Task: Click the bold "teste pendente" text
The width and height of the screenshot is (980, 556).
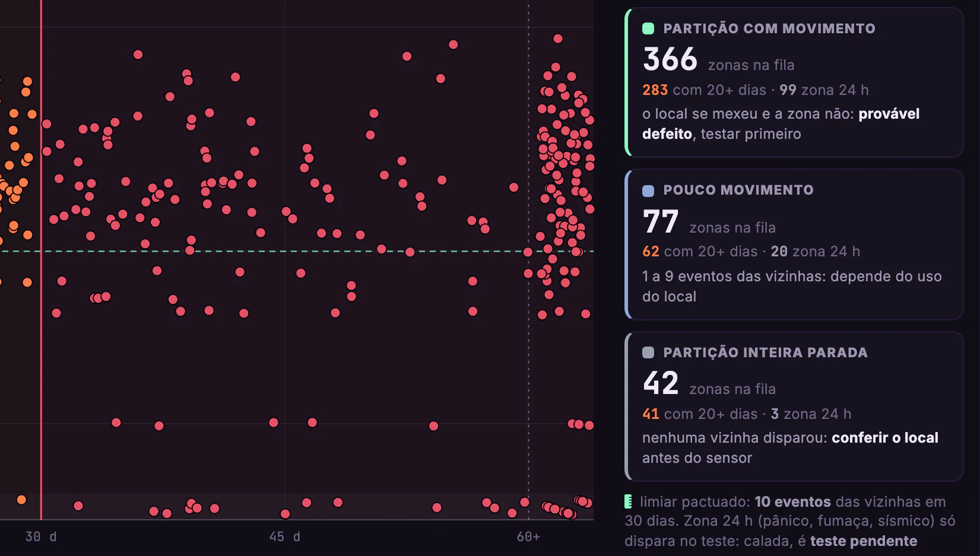Action: [864, 541]
